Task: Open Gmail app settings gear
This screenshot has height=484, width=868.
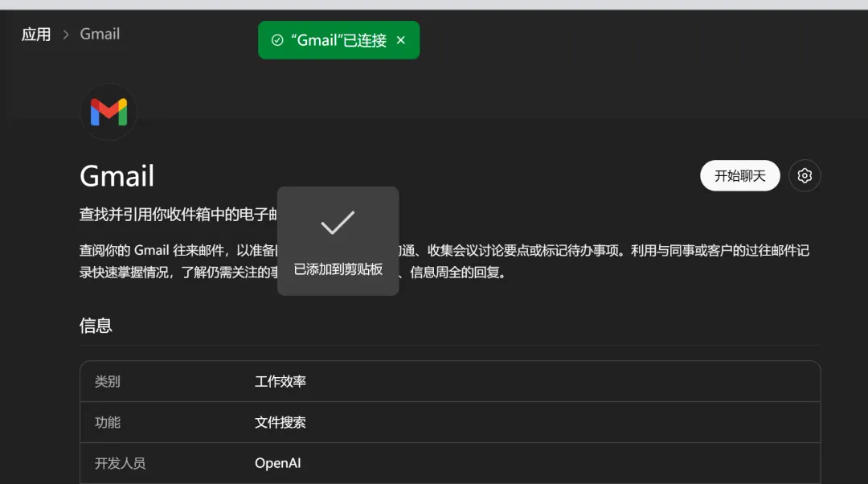Action: point(805,175)
